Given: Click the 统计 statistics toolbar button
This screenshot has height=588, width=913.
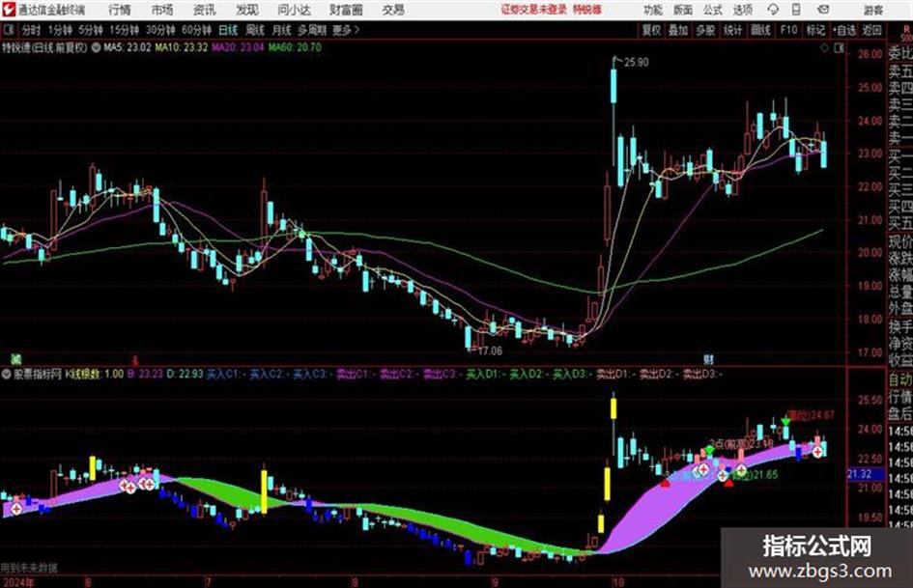Looking at the screenshot, I should (x=732, y=30).
